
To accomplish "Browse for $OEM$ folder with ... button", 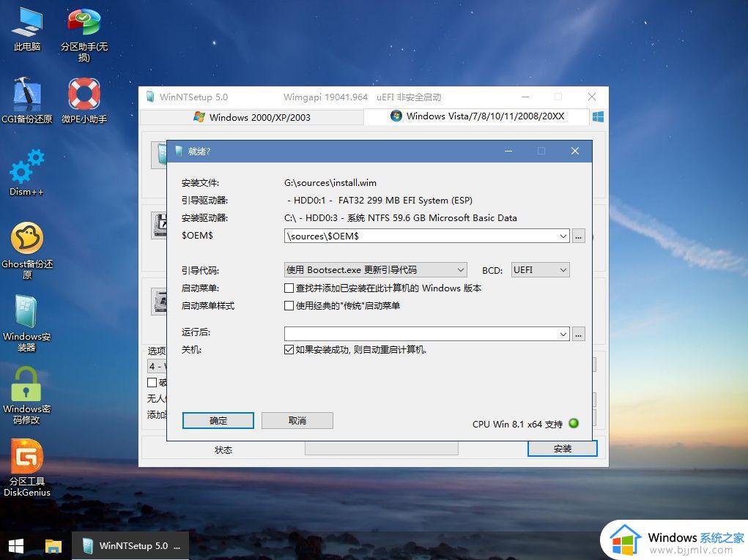I will point(578,236).
